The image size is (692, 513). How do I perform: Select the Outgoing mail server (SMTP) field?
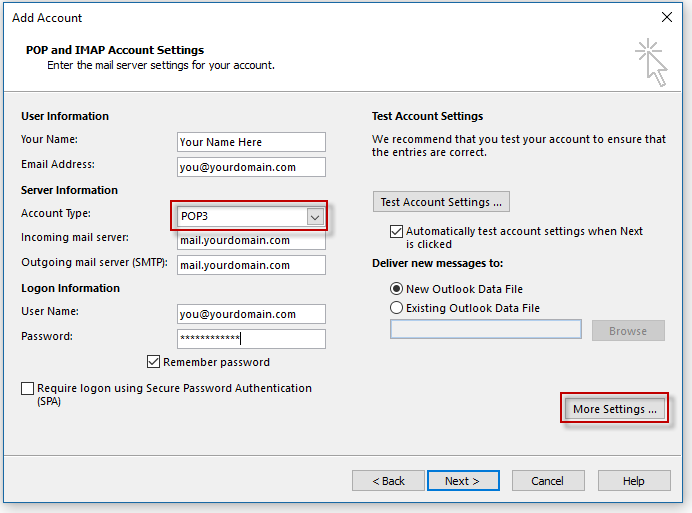[x=251, y=265]
